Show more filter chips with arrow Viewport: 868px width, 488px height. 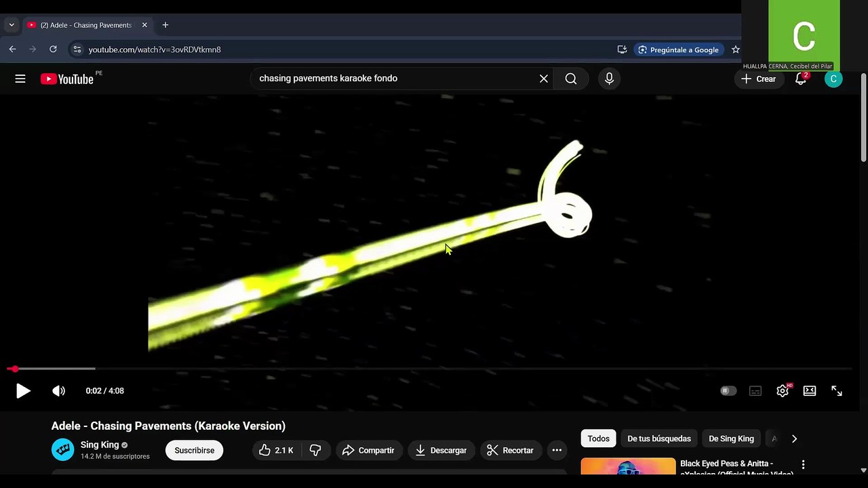point(794,439)
